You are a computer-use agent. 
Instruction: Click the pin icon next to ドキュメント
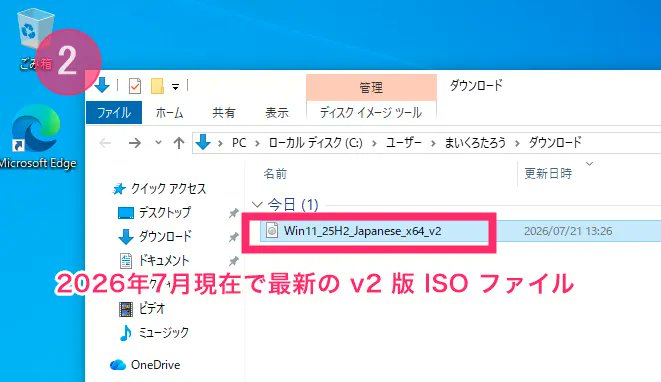(234, 261)
